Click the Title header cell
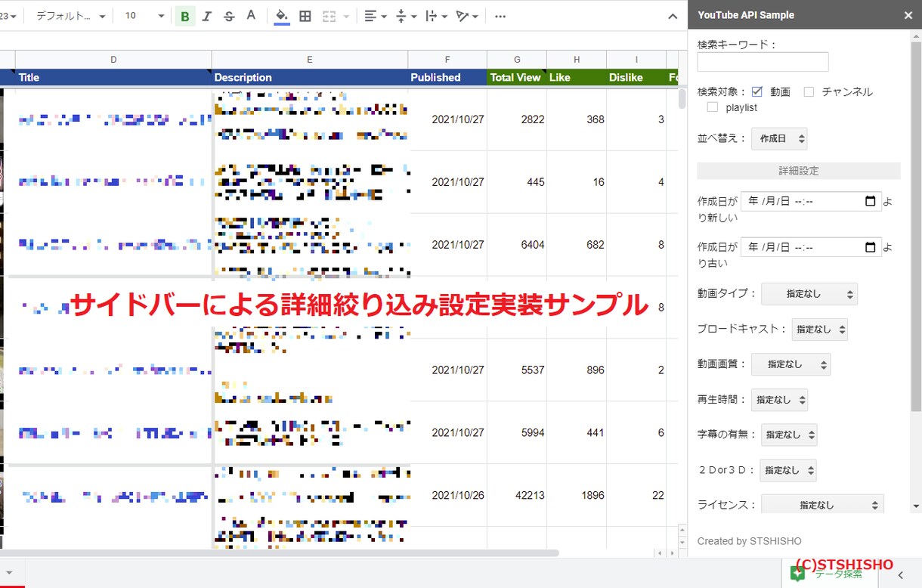This screenshot has width=922, height=588. tap(113, 77)
